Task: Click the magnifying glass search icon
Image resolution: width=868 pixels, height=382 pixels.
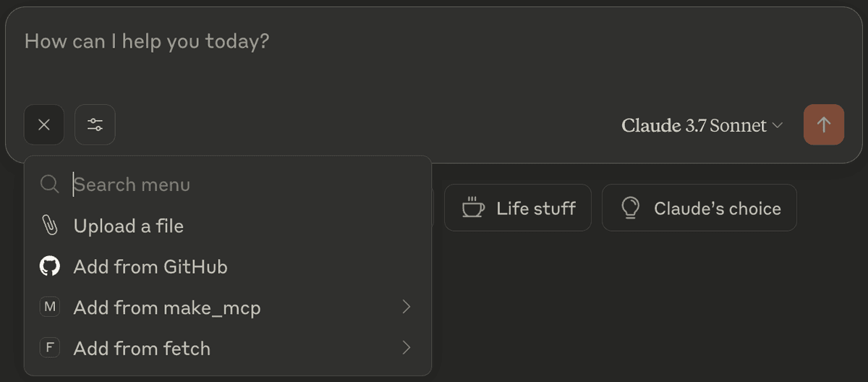Action: coord(49,184)
